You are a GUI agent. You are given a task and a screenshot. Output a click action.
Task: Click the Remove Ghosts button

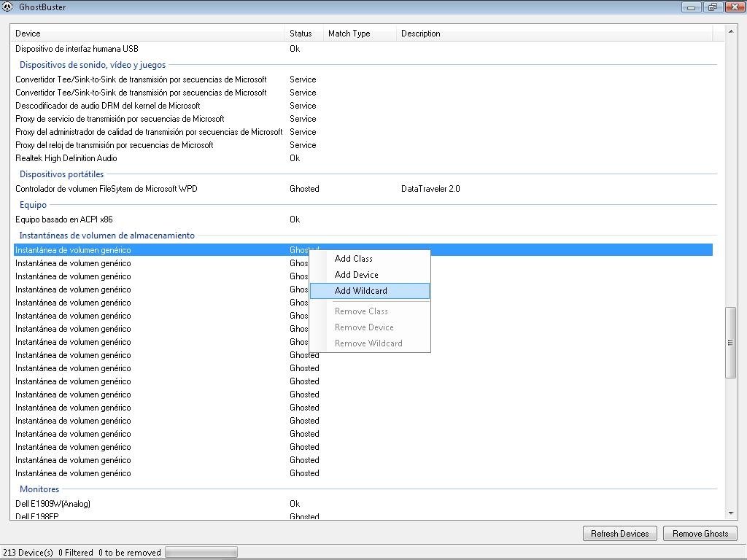pos(700,533)
